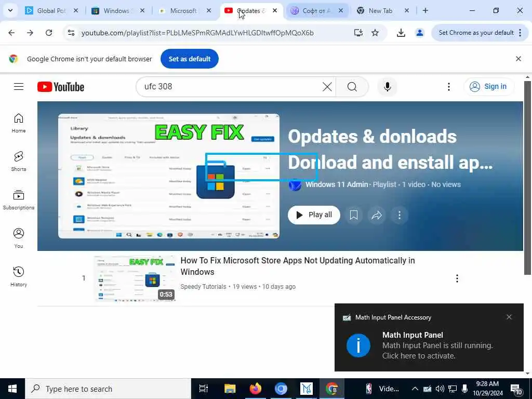Image resolution: width=532 pixels, height=399 pixels.
Task: Dismiss default browser infobar
Action: 518,59
